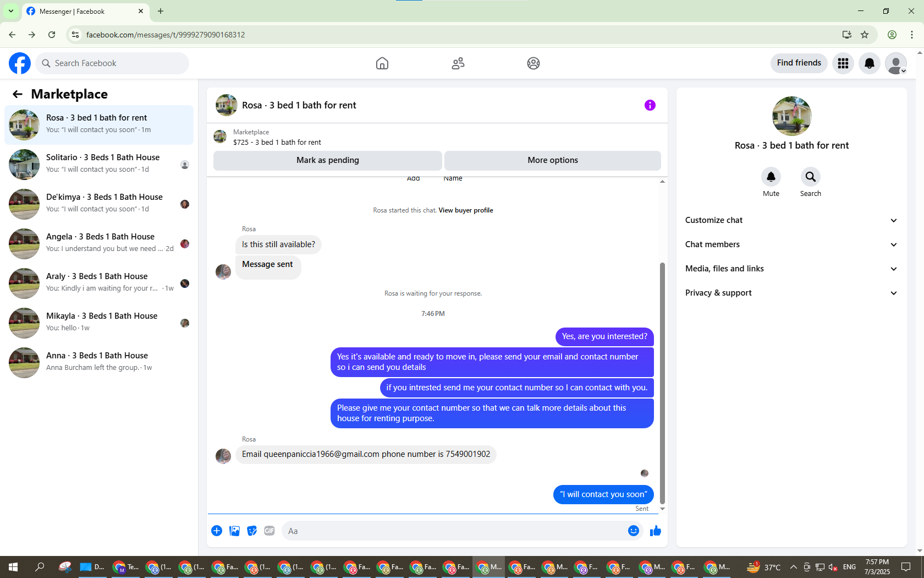Select the "Yes, are you interested?" message

[604, 336]
